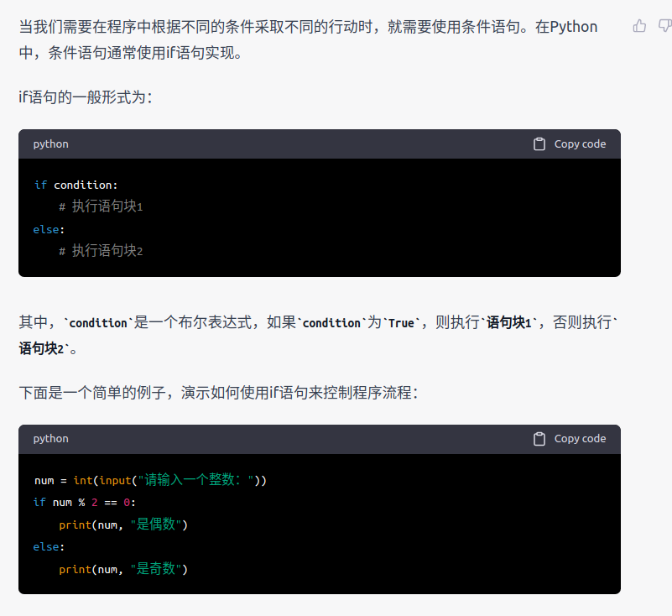The width and height of the screenshot is (672, 616).
Task: Click the thumbs down feedback icon
Action: (x=665, y=26)
